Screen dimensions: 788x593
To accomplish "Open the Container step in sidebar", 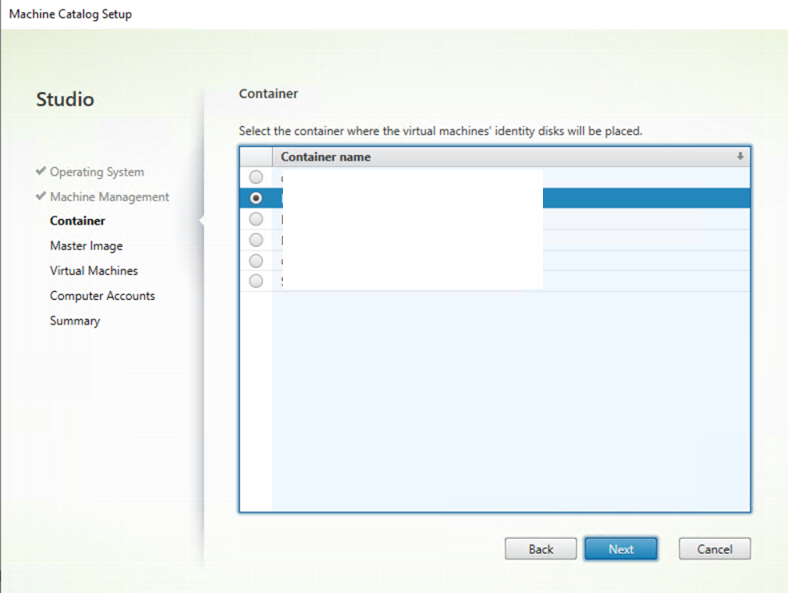I will (x=77, y=221).
